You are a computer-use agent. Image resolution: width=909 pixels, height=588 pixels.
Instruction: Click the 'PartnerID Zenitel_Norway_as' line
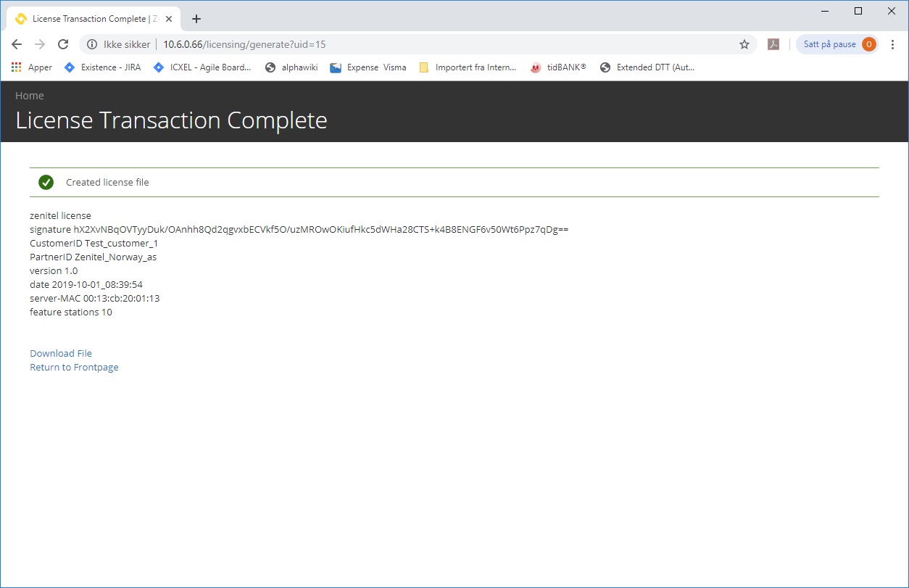(93, 257)
